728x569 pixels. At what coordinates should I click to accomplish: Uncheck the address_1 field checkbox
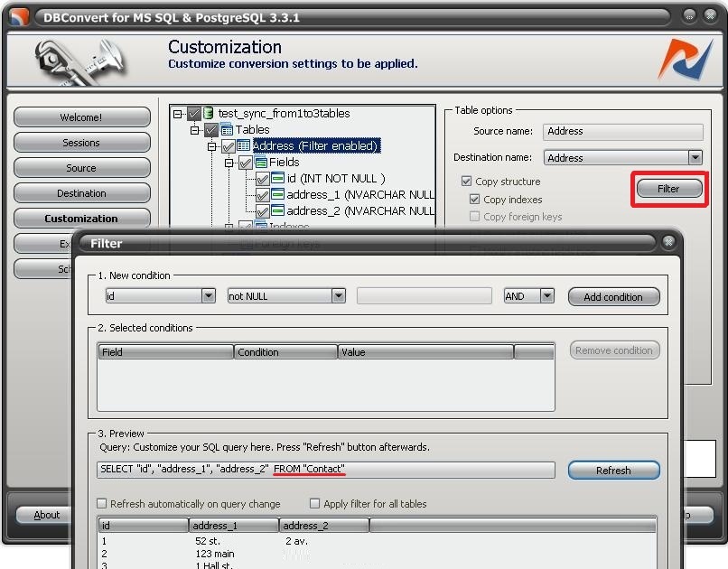(x=262, y=195)
